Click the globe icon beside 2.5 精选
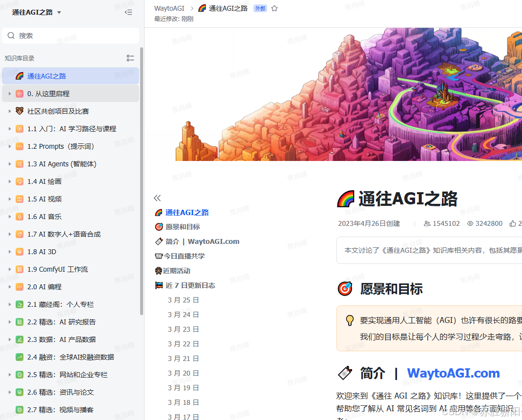The image size is (522, 420). pyautogui.click(x=20, y=375)
